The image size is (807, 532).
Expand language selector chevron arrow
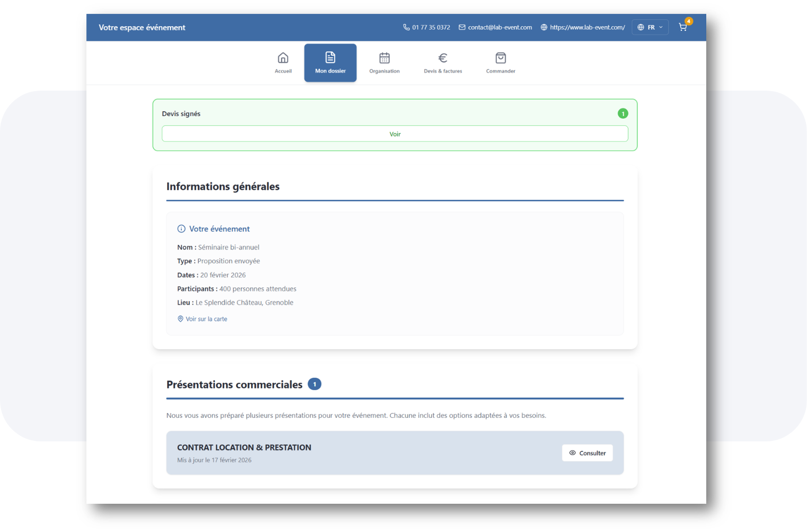[x=661, y=27]
